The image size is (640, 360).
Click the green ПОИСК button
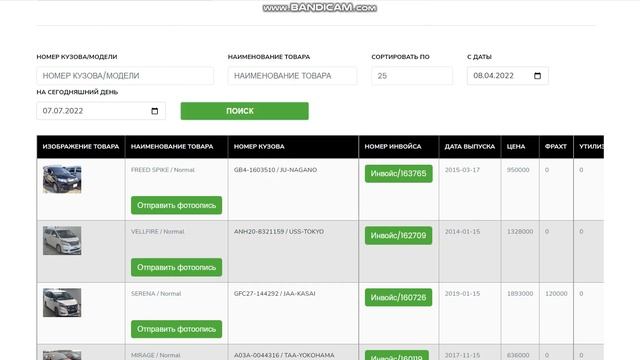(244, 111)
